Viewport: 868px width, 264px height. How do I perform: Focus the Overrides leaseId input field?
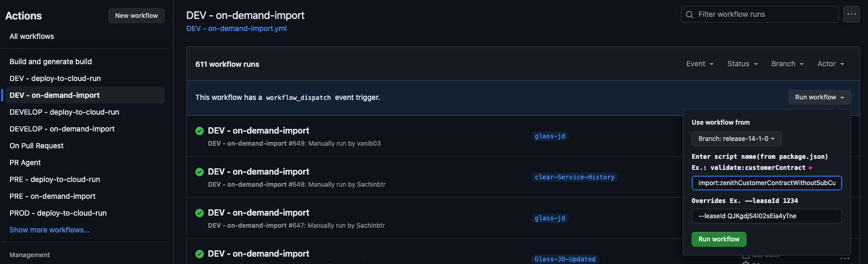(766, 216)
